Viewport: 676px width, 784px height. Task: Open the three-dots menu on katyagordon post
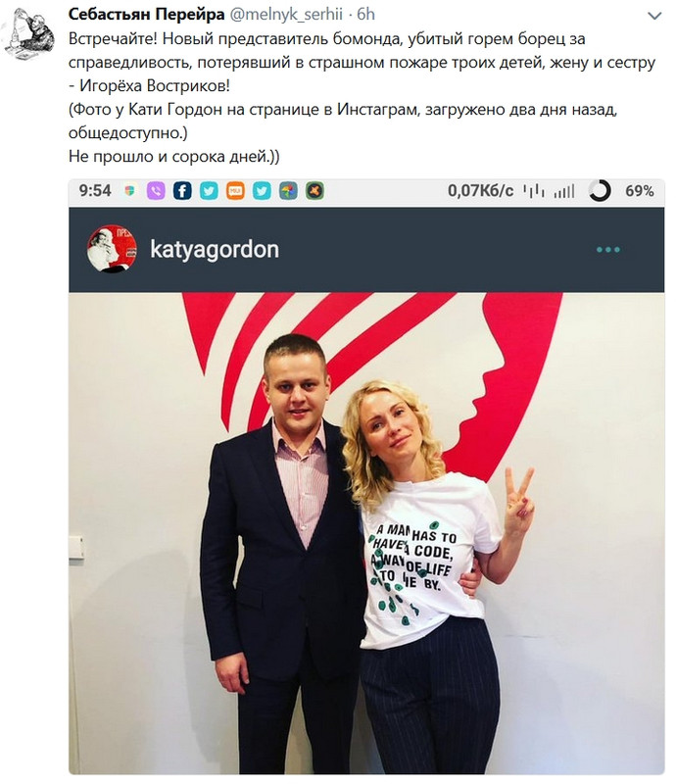coord(608,250)
